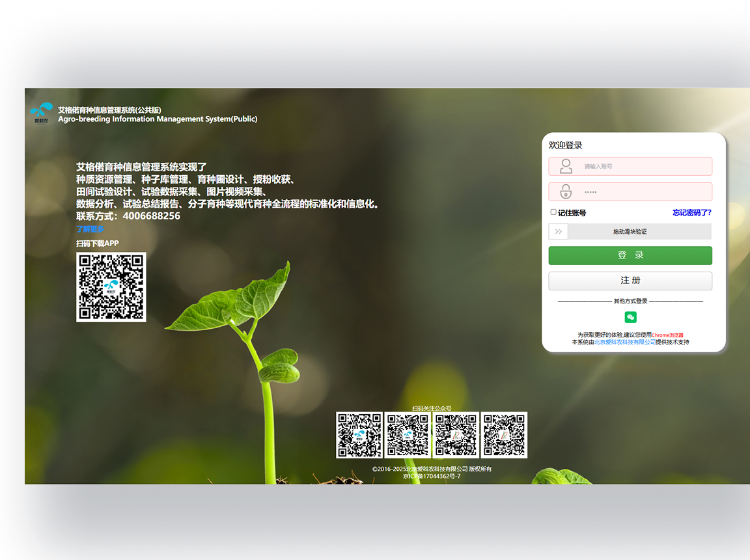Click the fourth official account QR code
750x560 pixels.
[x=505, y=434]
